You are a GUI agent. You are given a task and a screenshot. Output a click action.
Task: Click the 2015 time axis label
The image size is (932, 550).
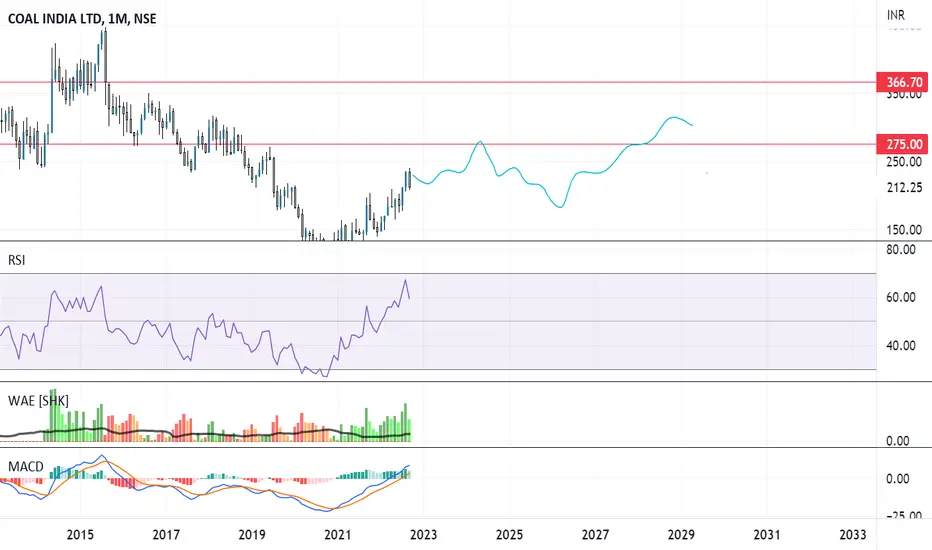(80, 535)
